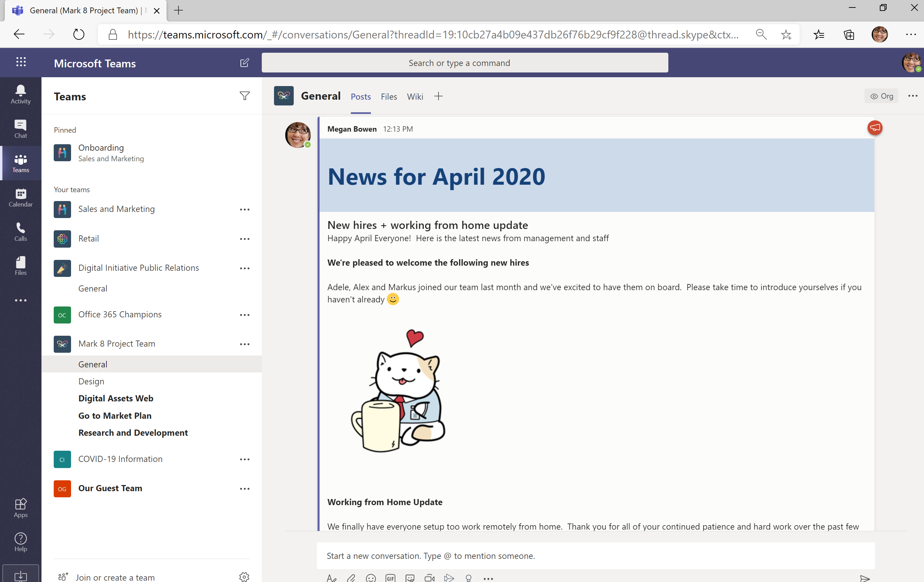This screenshot has height=582, width=924.
Task: Open more messaging extensions ellipsis
Action: click(488, 578)
